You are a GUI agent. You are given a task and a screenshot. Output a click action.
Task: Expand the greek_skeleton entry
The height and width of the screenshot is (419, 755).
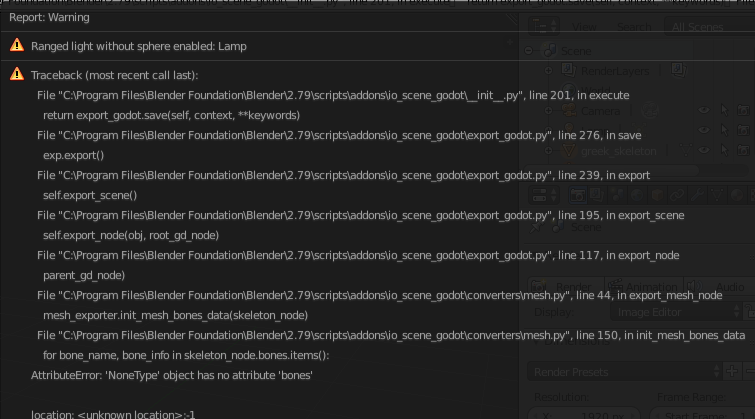(x=548, y=151)
